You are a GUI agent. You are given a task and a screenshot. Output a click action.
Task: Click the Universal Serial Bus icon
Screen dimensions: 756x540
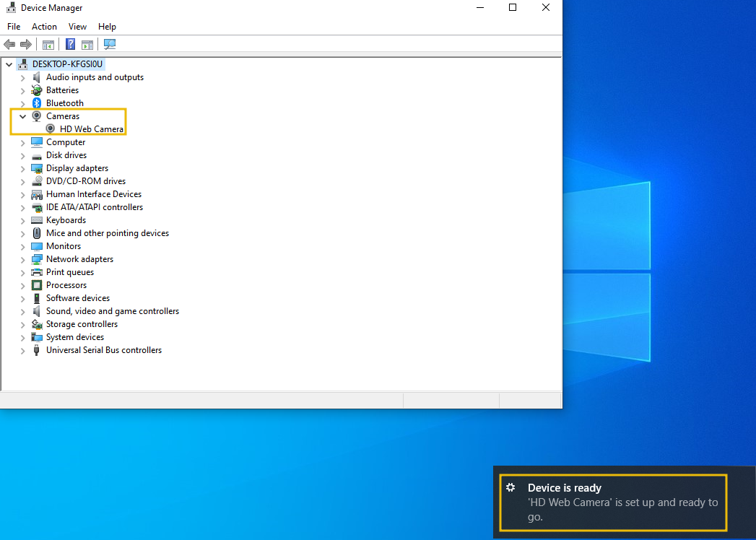coord(37,351)
